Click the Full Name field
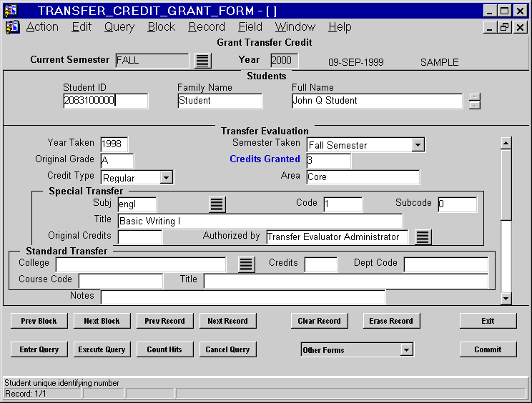Viewport: 532px width, 403px height. (377, 101)
